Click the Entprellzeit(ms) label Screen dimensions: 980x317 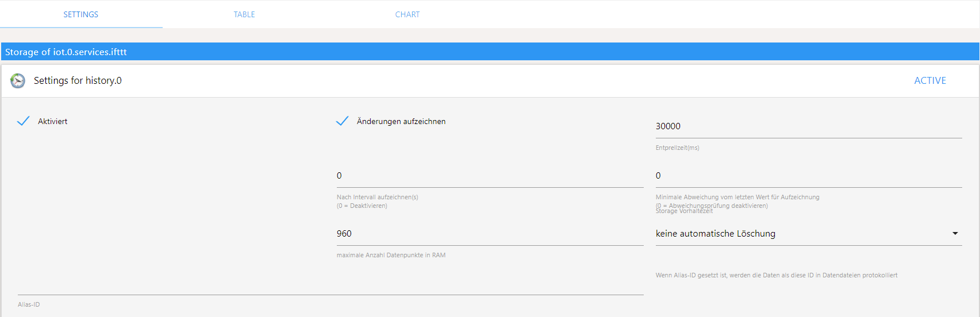click(678, 148)
